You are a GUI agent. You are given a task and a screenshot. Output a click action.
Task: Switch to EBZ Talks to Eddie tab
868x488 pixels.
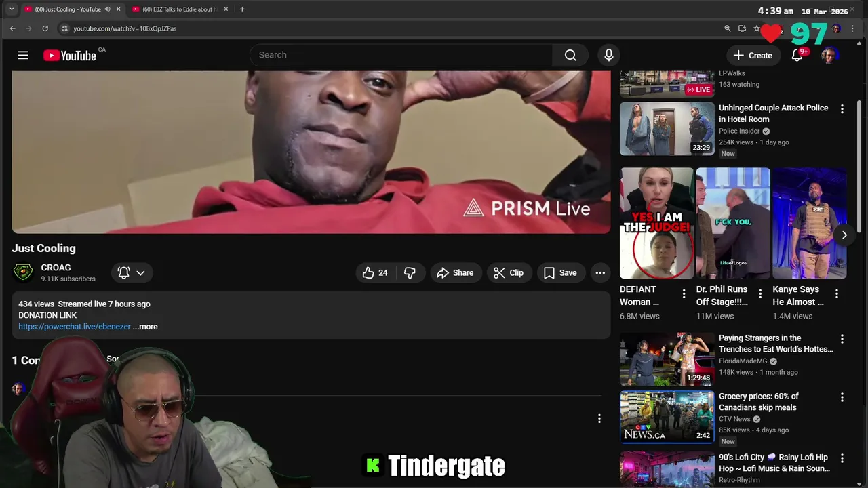coord(179,9)
